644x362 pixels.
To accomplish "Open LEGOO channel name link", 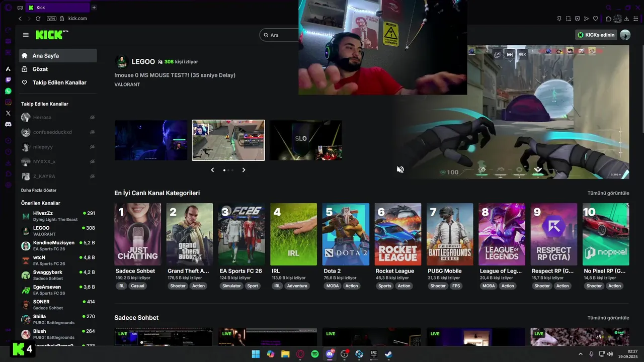I will tap(143, 61).
